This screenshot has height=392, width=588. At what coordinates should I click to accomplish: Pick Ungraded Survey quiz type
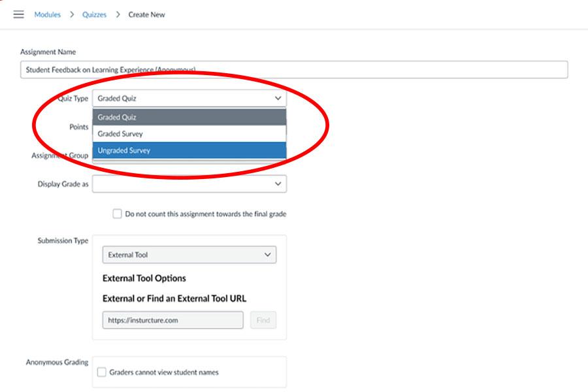189,150
